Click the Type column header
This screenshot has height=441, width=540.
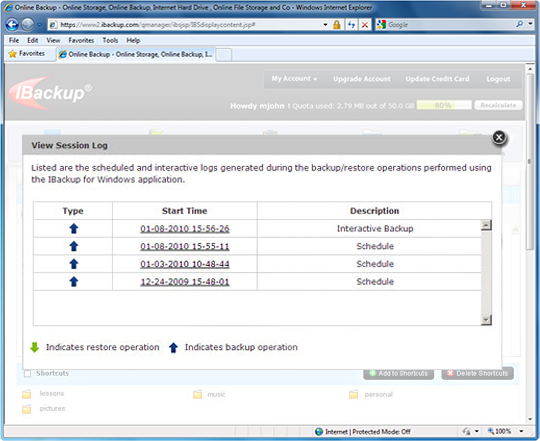73,211
